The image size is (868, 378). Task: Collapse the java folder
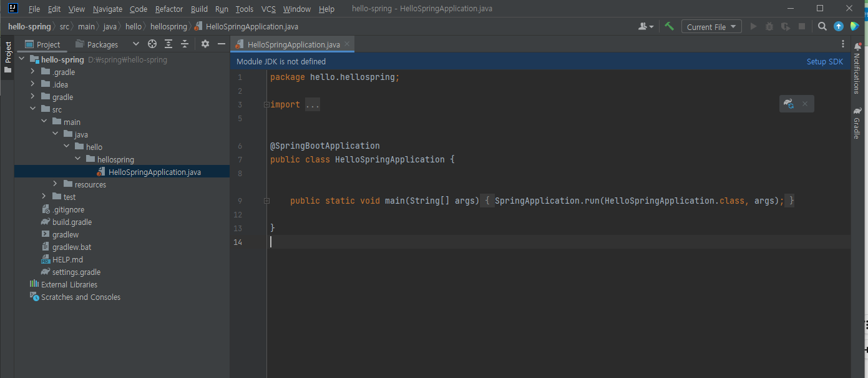[56, 134]
